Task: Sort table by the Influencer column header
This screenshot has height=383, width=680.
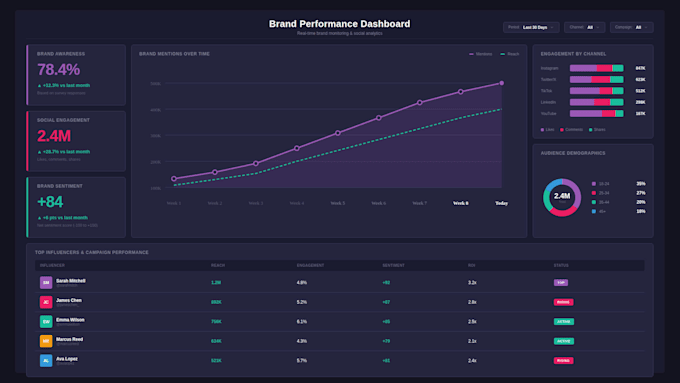Action: 52,265
